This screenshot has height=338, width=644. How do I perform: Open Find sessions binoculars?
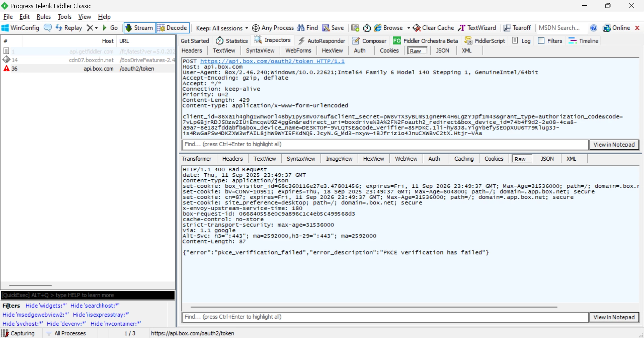click(x=308, y=28)
